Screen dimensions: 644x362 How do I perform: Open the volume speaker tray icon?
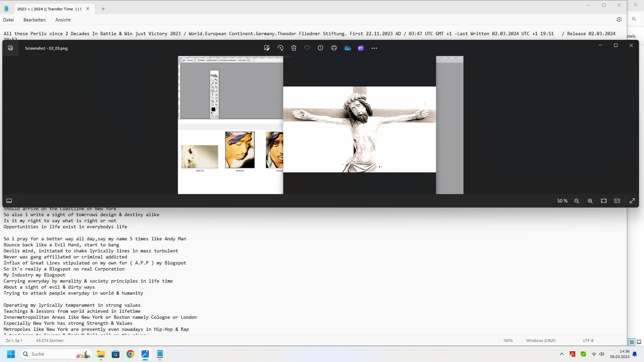pyautogui.click(x=602, y=354)
